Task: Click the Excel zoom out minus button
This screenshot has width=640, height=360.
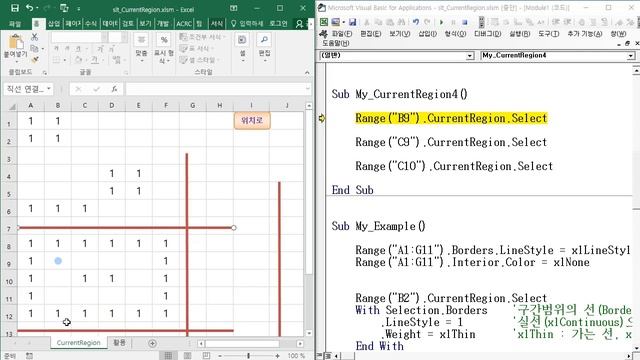Action: click(220, 356)
